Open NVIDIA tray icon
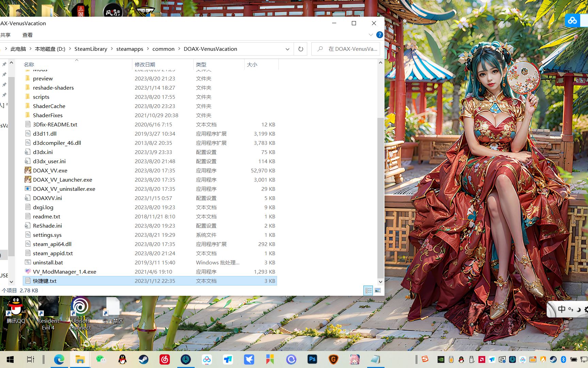 pyautogui.click(x=441, y=359)
